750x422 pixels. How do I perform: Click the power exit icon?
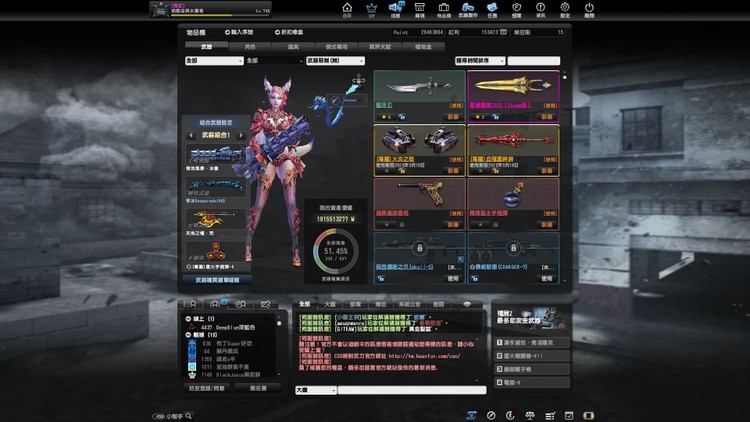coord(589,9)
